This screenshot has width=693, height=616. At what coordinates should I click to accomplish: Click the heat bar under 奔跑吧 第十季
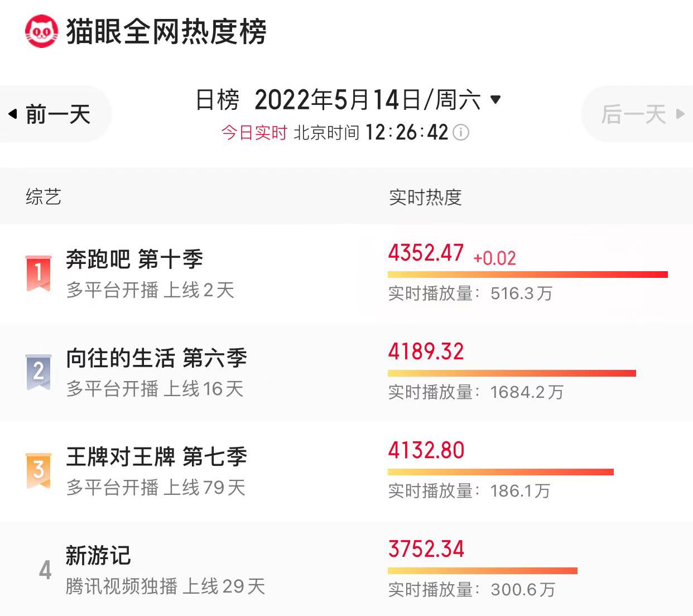click(527, 274)
